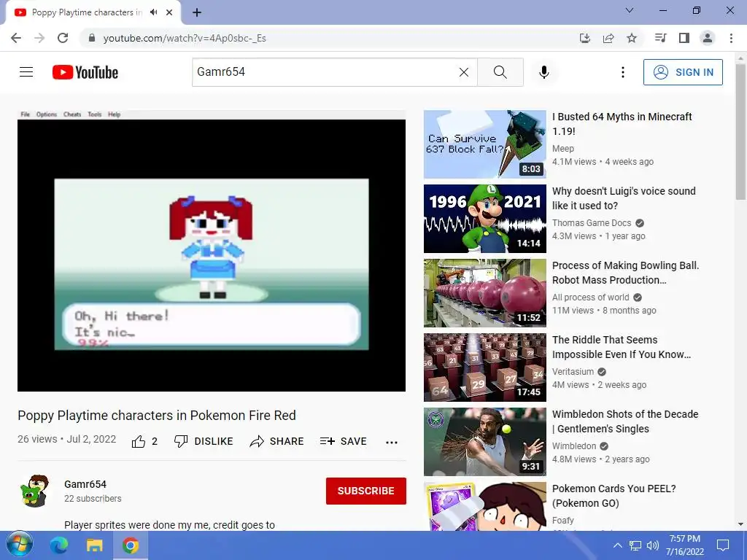Sign in to YouTube
Viewport: 747px width, 560px height.
[683, 72]
